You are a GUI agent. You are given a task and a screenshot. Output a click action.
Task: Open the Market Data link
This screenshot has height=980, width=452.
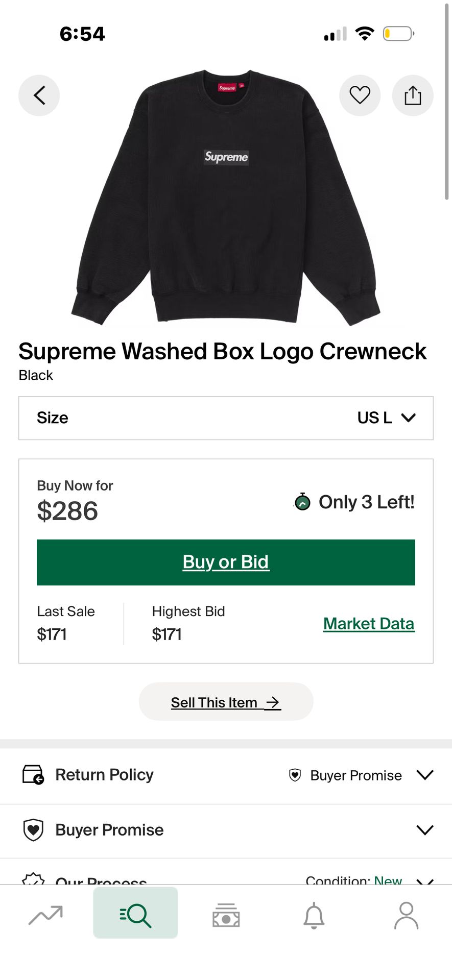[369, 623]
